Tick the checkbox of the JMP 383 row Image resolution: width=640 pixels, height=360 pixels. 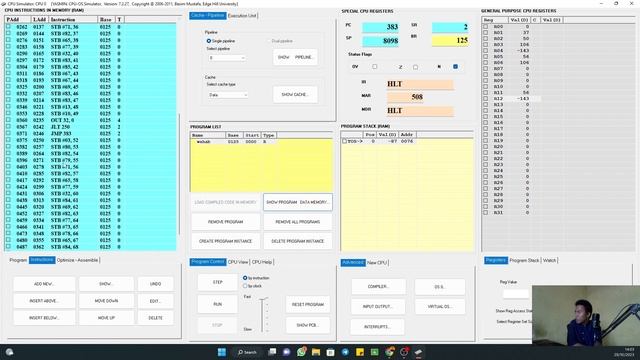point(8,133)
